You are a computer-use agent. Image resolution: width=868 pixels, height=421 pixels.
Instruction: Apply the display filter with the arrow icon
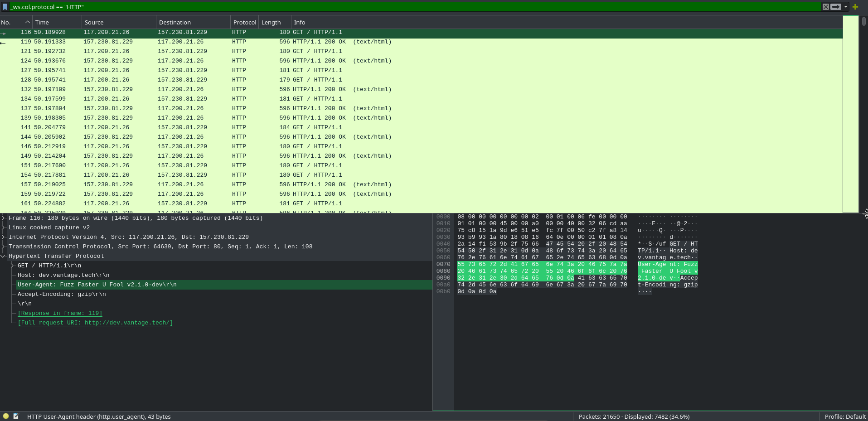(835, 7)
